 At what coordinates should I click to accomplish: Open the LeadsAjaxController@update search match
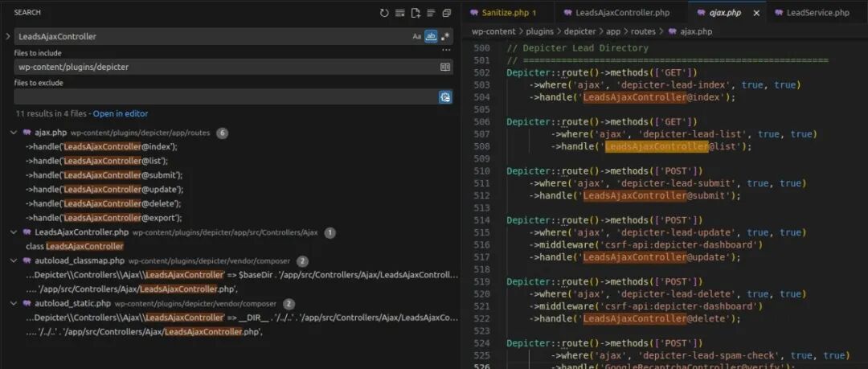coord(104,190)
